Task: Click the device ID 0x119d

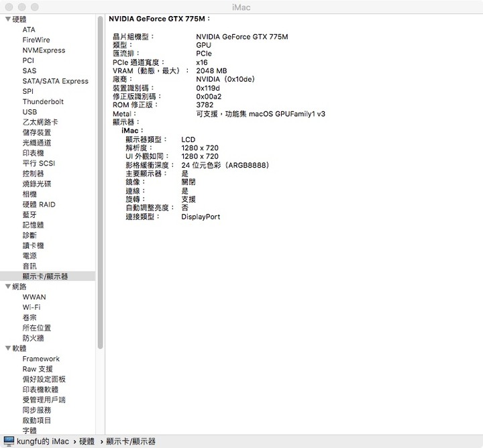Action: point(208,88)
